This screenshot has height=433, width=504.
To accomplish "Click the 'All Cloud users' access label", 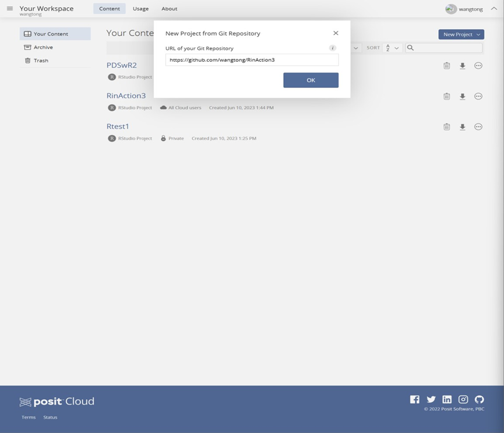I will coord(185,108).
